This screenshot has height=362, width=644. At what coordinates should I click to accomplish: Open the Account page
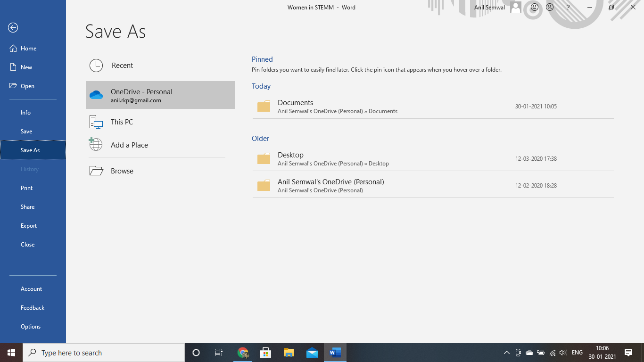click(x=33, y=289)
